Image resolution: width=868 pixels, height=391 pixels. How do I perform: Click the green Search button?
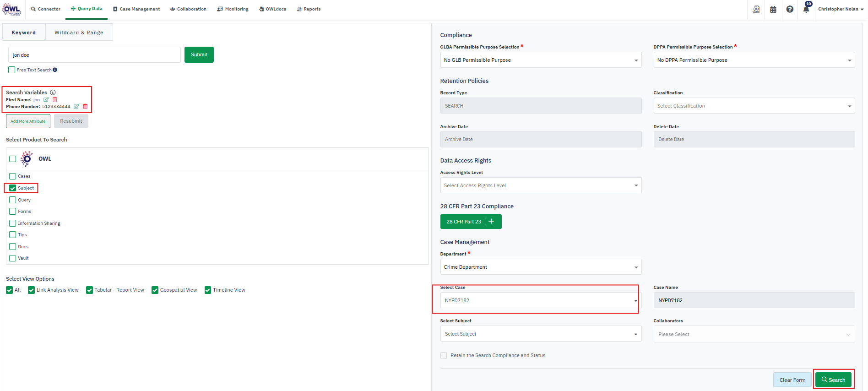833,380
